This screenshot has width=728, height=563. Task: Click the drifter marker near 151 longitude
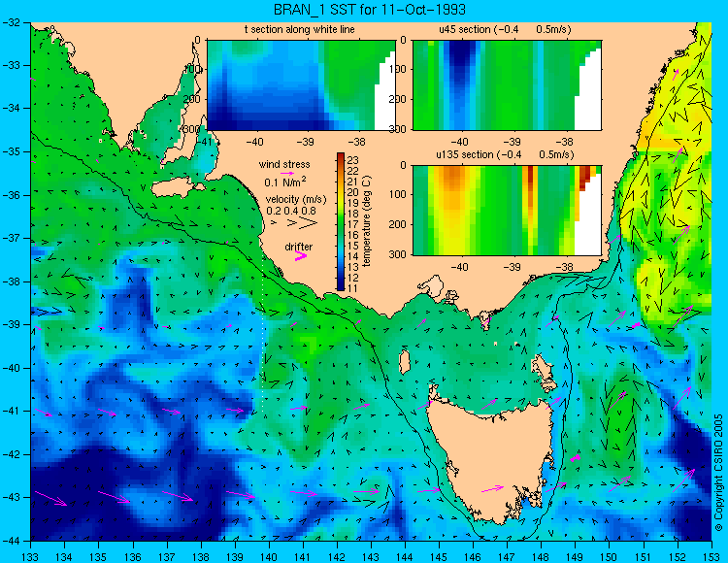click(x=636, y=325)
